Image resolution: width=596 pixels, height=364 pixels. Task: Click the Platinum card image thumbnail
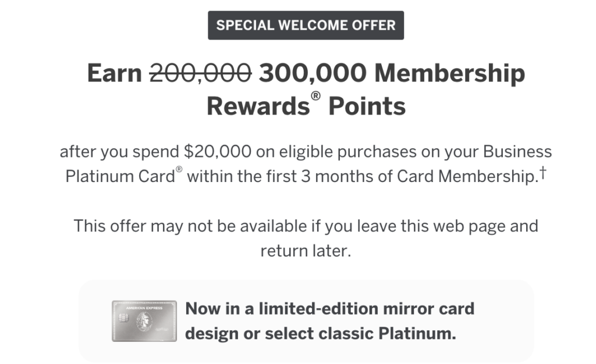click(144, 321)
